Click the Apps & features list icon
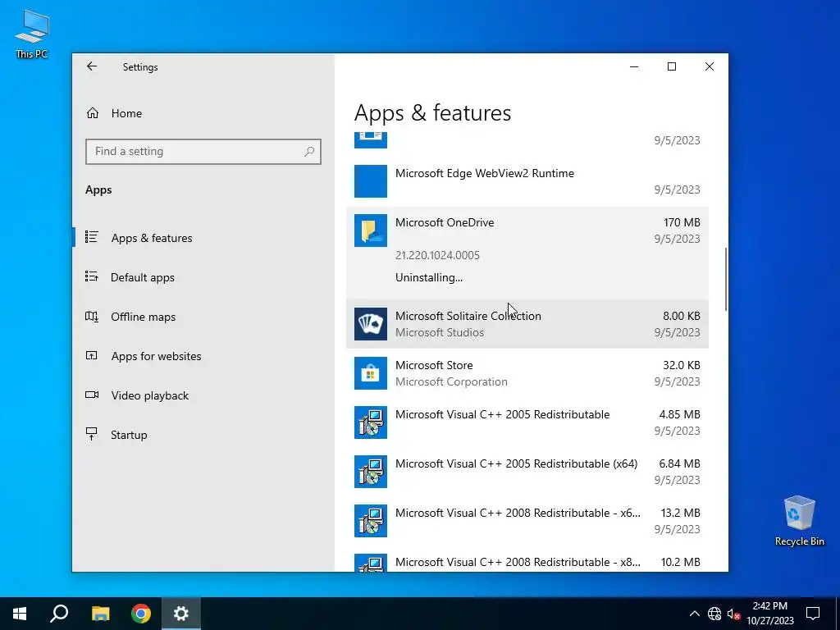This screenshot has width=840, height=630. point(92,237)
